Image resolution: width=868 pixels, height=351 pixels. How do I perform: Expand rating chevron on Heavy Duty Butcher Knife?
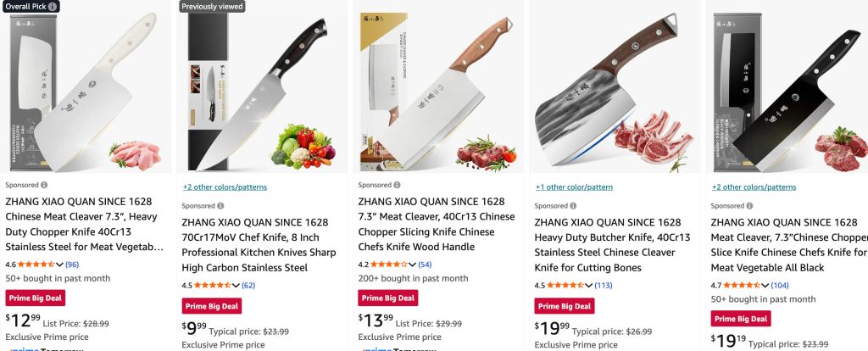coord(589,285)
